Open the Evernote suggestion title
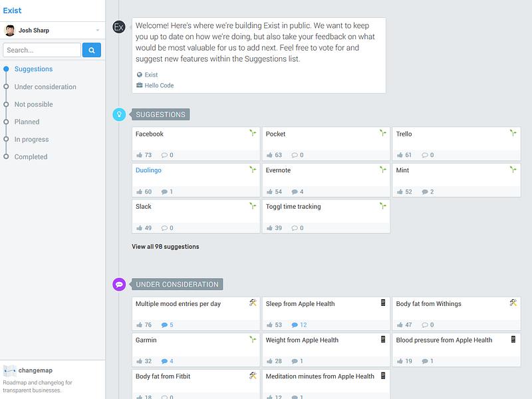532x399 pixels. (x=278, y=170)
